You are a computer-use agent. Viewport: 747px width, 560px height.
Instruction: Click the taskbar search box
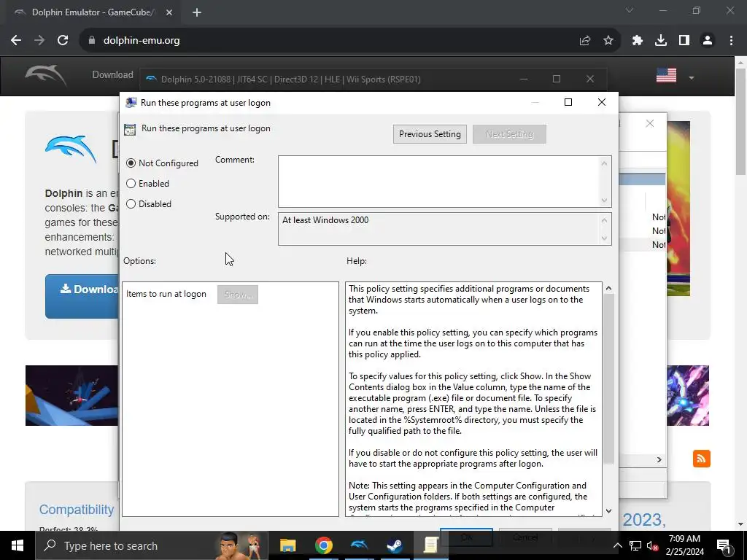coord(152,545)
